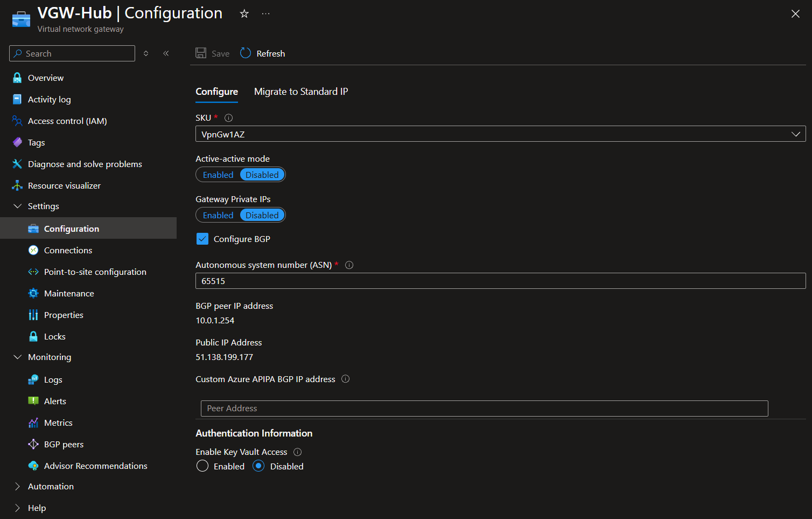The image size is (812, 519).
Task: Click the Custom Azure APIPA info icon
Action: tap(346, 379)
